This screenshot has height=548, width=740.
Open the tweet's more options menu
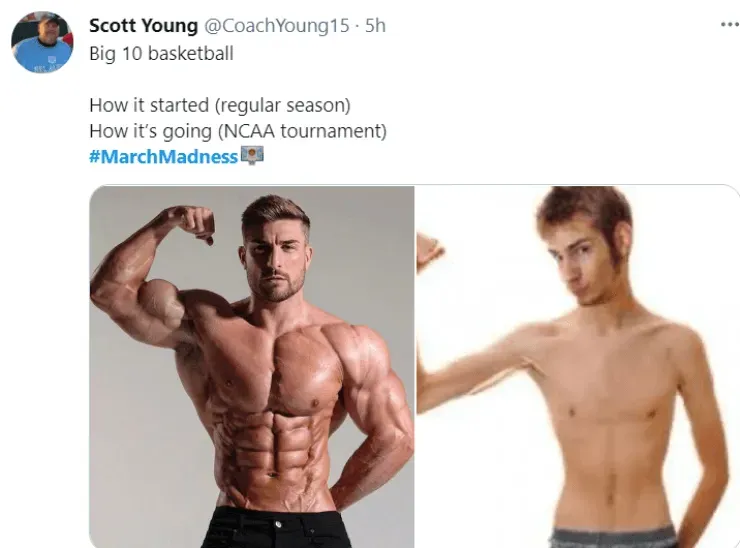click(x=730, y=25)
